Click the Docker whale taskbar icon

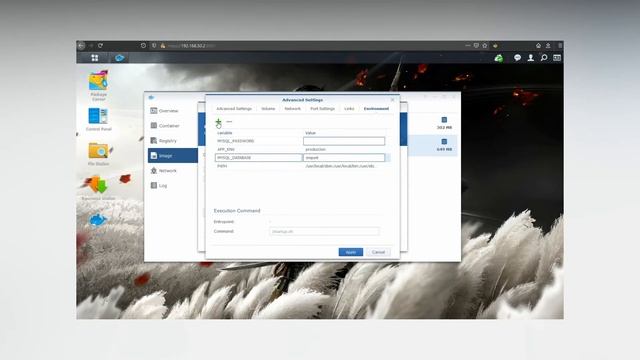pos(119,58)
